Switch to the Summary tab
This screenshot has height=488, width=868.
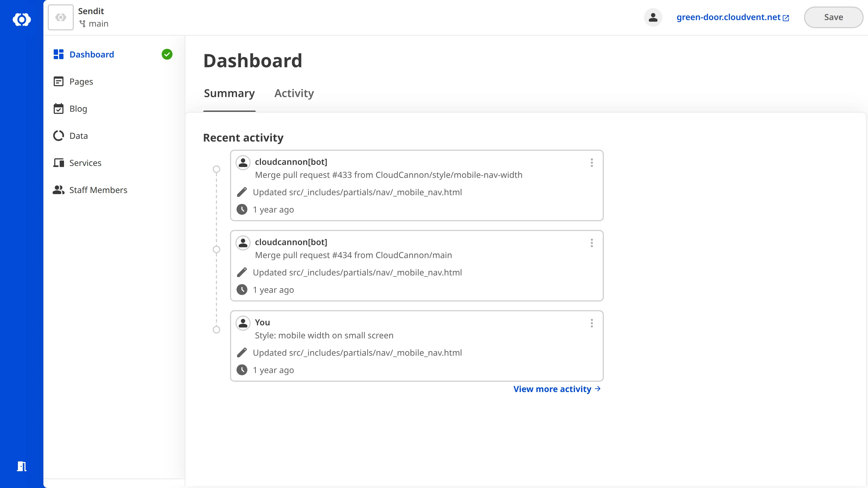[229, 93]
